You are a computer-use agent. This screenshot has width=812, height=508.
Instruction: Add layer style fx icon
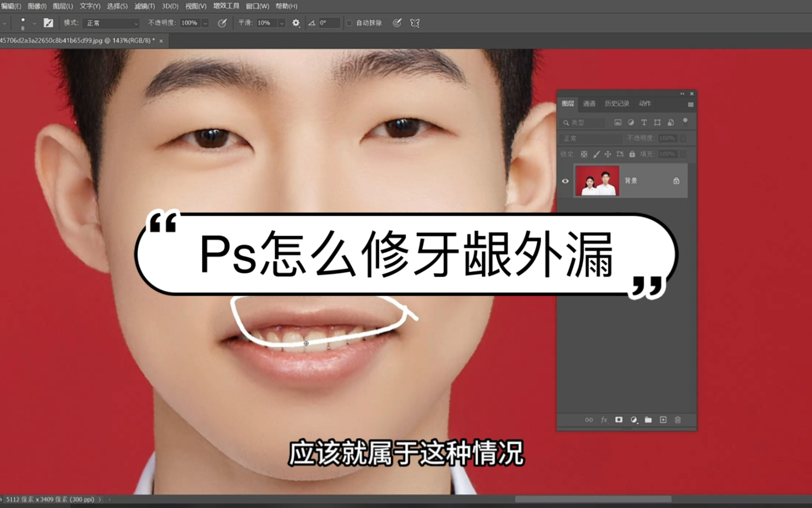pyautogui.click(x=604, y=420)
